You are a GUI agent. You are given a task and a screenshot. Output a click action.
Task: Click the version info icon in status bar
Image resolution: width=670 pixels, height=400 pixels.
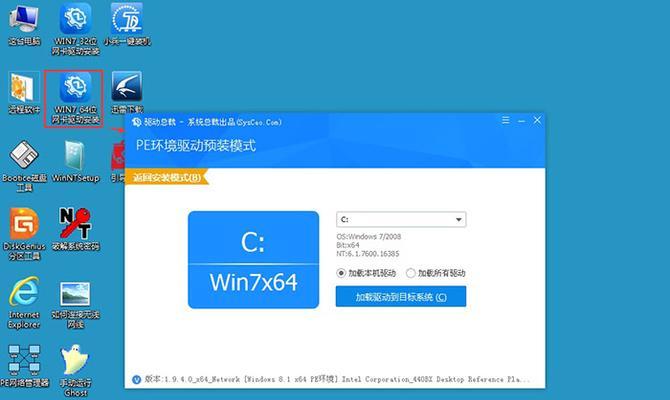pyautogui.click(x=136, y=379)
